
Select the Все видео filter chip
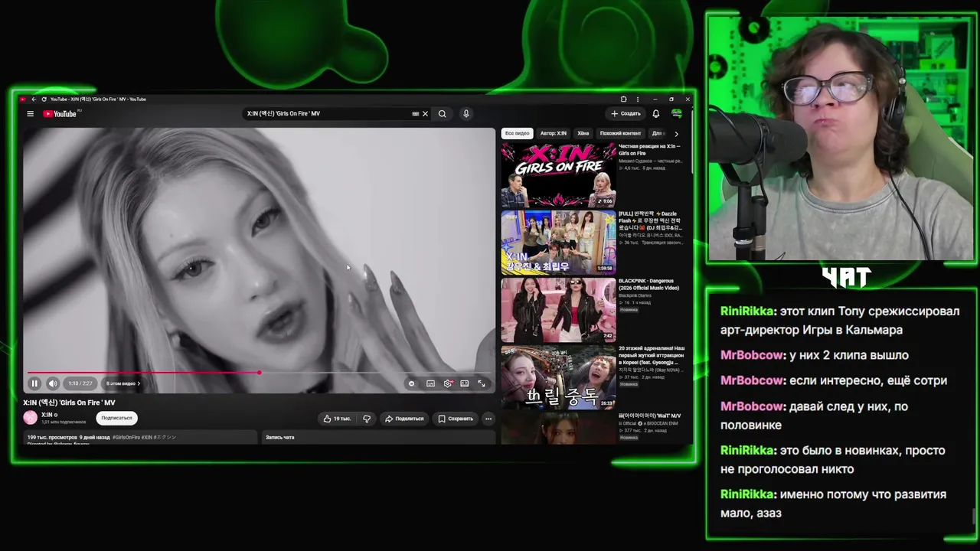(517, 133)
